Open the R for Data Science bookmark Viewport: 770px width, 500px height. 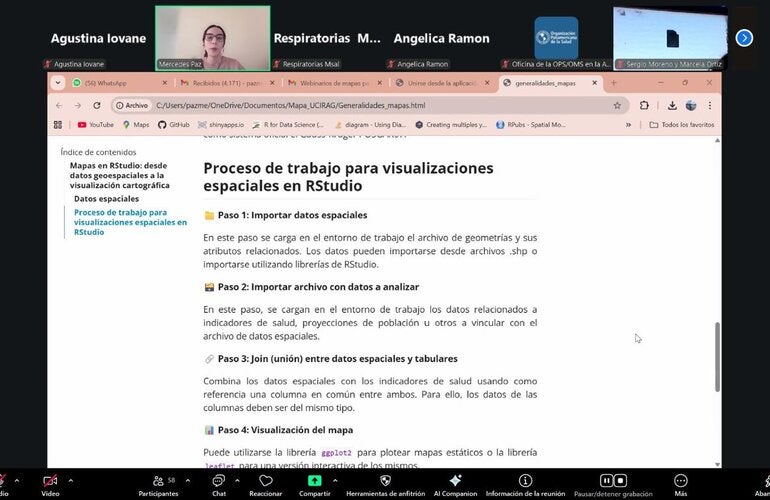click(288, 125)
